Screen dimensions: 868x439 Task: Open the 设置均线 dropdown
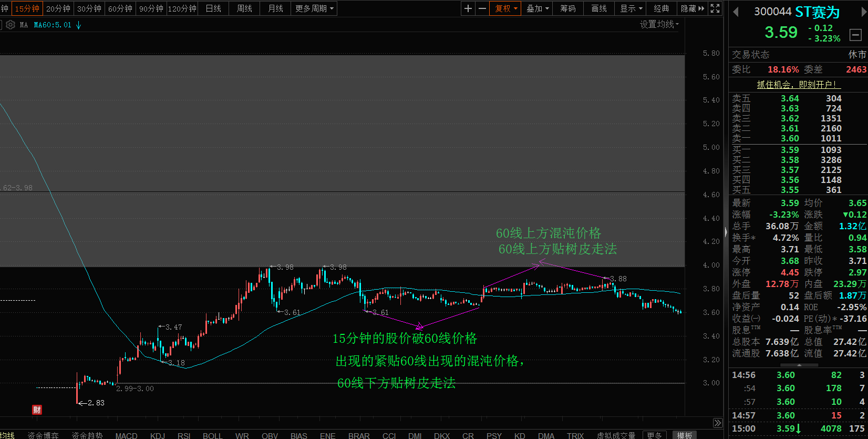pyautogui.click(x=659, y=24)
